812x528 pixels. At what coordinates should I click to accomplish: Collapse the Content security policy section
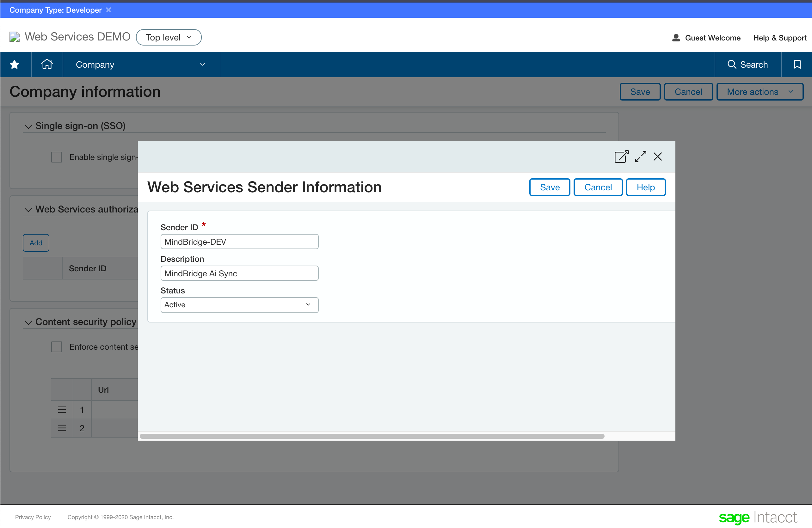[28, 322]
